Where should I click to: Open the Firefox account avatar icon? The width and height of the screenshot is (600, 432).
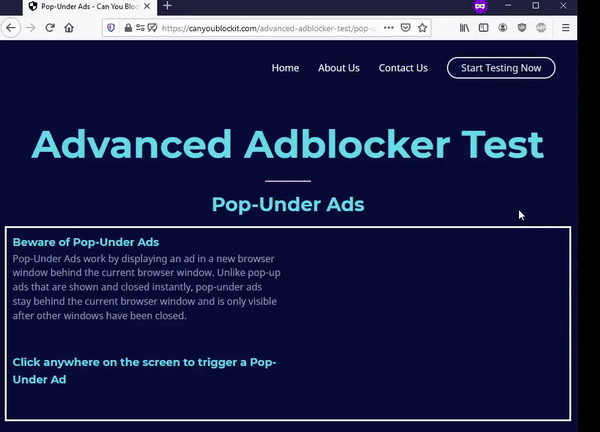tap(503, 28)
